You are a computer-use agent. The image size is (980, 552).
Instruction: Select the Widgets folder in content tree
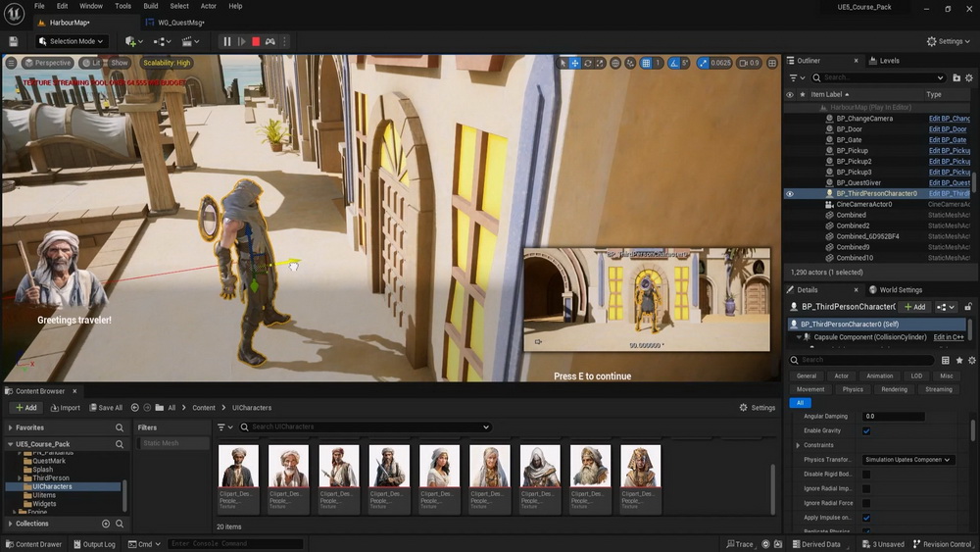[x=44, y=504]
